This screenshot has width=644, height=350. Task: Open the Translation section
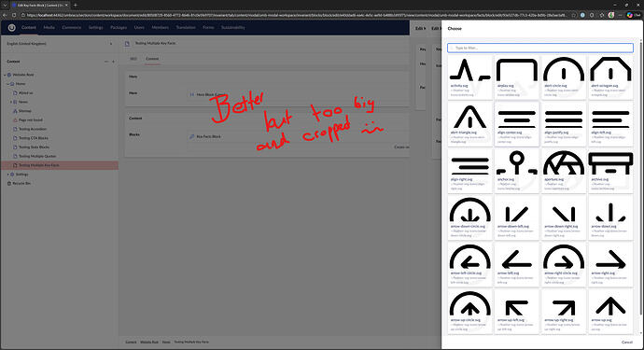tap(186, 27)
